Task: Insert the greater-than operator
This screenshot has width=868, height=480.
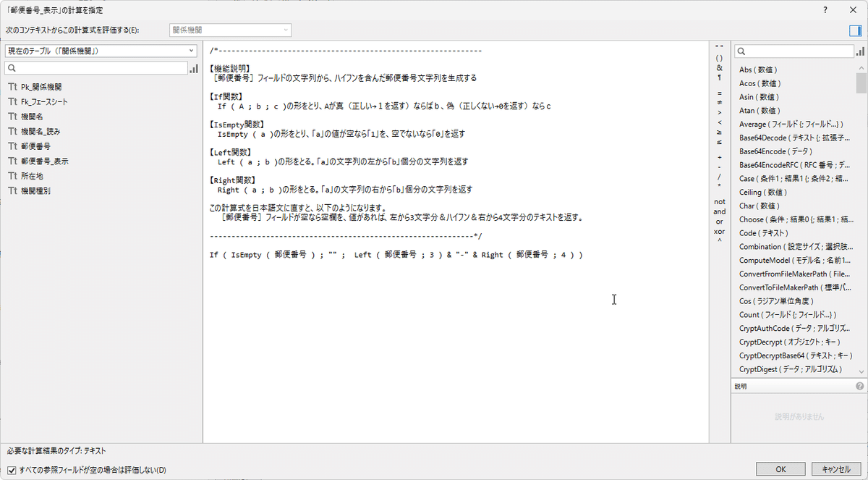Action: [x=719, y=112]
